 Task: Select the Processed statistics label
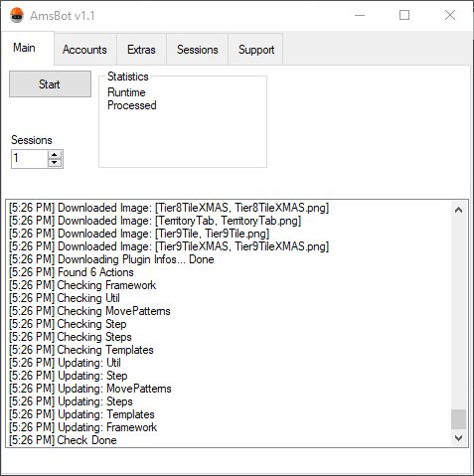coord(132,105)
